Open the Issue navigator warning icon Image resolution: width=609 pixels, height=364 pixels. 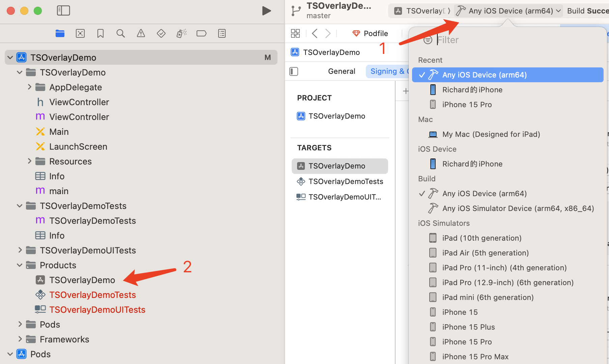(x=141, y=33)
